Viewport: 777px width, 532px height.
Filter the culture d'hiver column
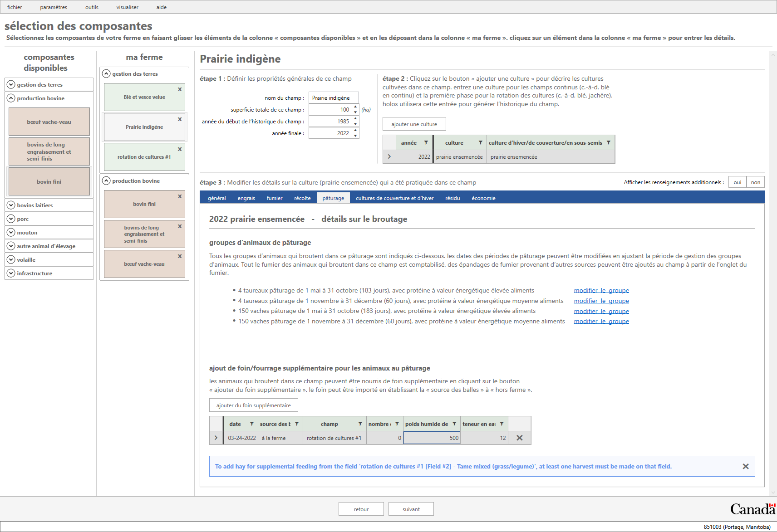coord(608,142)
